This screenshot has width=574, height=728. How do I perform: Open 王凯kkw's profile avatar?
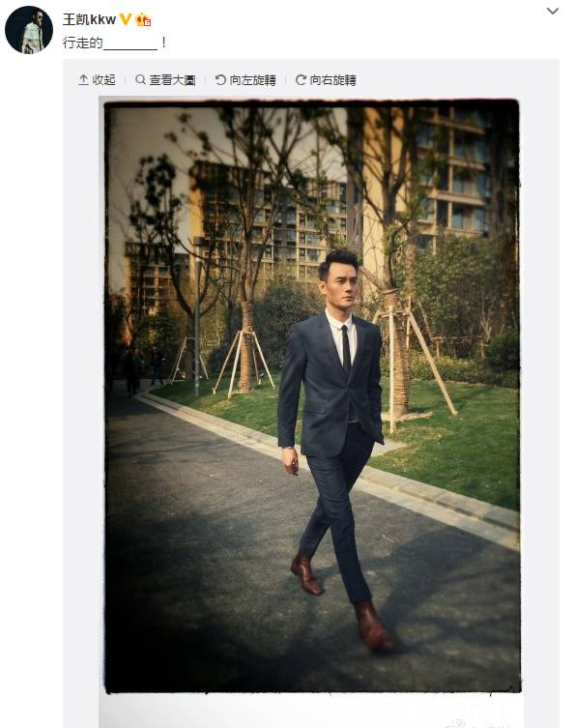29,30
